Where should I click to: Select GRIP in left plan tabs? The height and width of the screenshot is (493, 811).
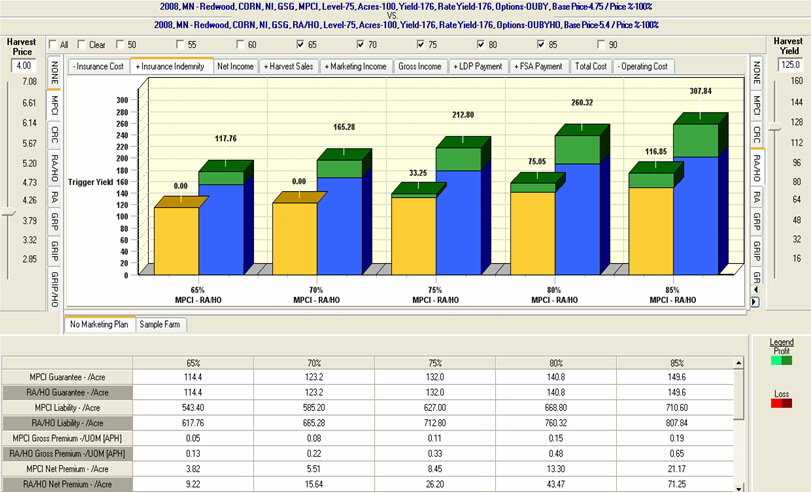pyautogui.click(x=54, y=251)
